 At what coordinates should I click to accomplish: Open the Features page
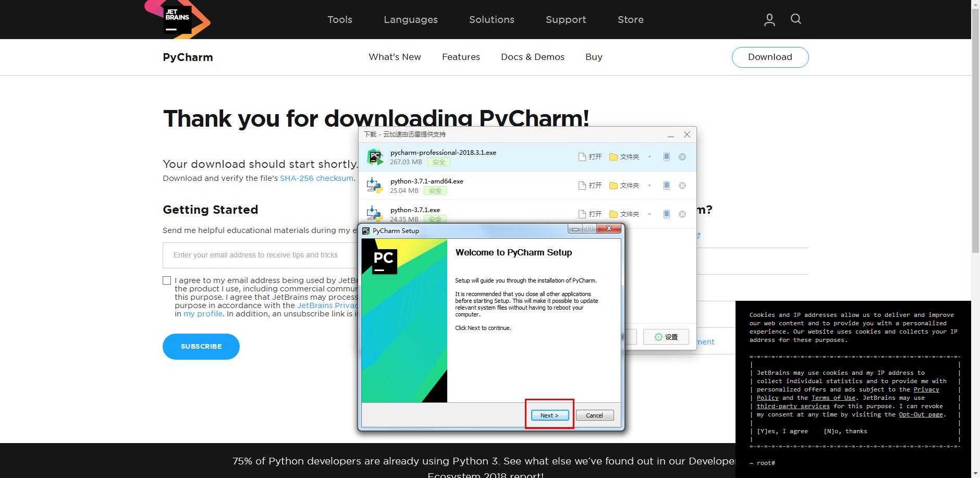pos(461,57)
